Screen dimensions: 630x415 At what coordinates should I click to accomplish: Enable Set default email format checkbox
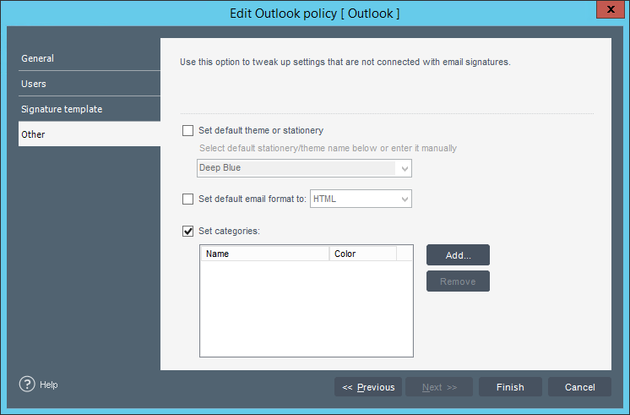coord(188,199)
